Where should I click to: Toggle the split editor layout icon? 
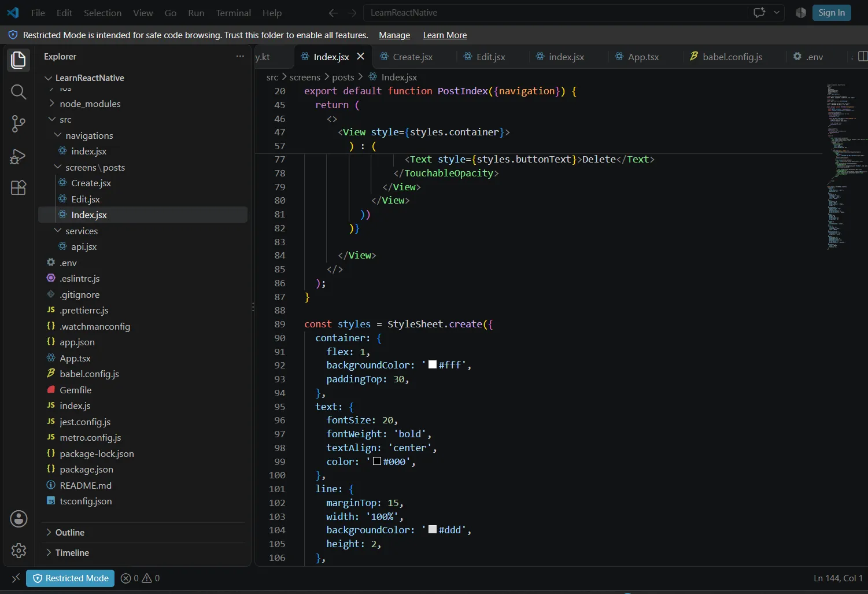click(x=862, y=56)
